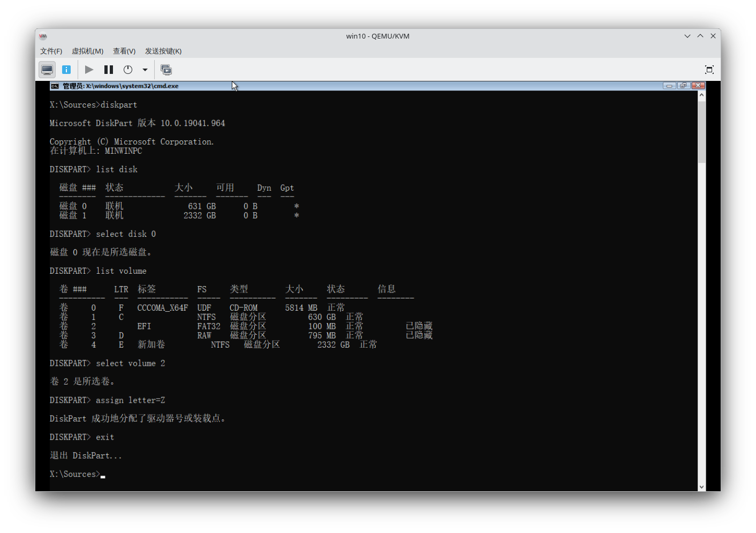
Task: Click the 'select volume 2' command
Action: (x=131, y=363)
